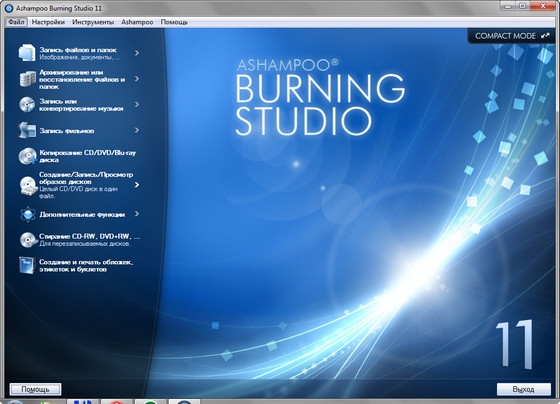Switch to COMPACT MODE

pyautogui.click(x=512, y=36)
